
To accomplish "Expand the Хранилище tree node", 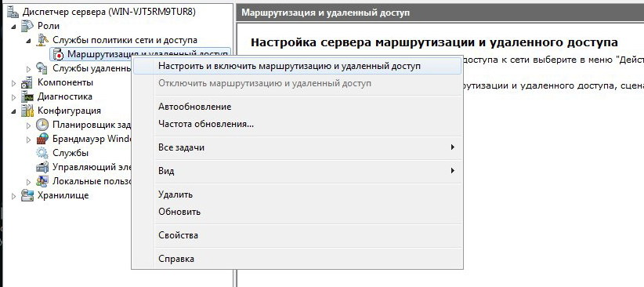I will tap(13, 196).
